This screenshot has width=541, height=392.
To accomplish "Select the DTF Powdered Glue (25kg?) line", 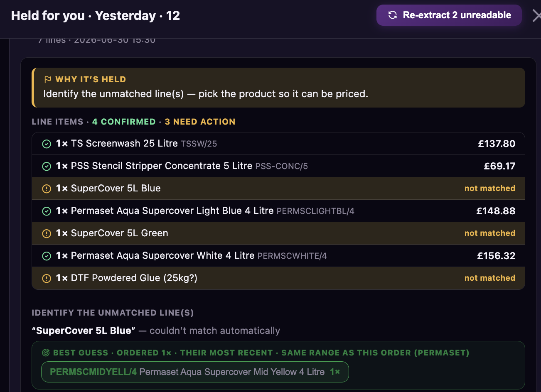I will 278,278.
